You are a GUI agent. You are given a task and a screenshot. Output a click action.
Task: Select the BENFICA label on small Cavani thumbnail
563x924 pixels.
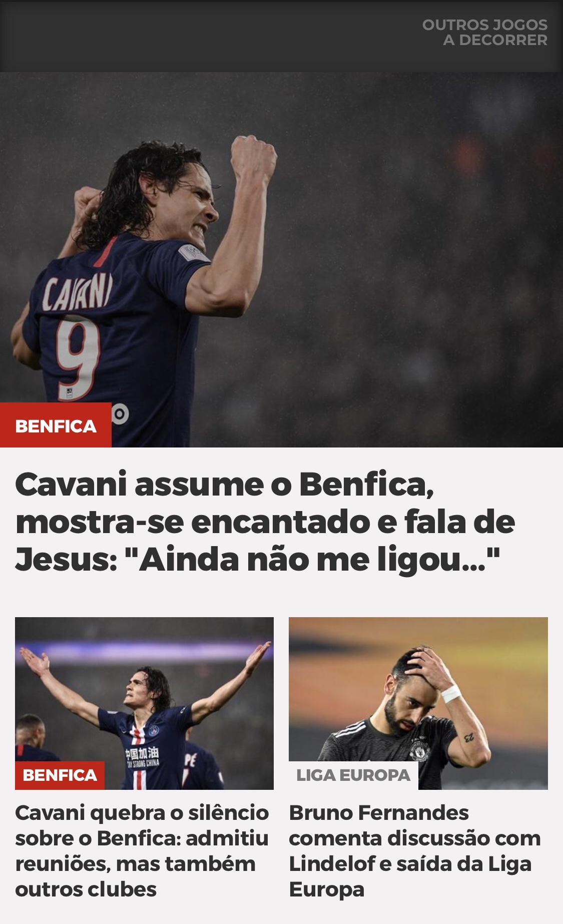[x=60, y=775]
